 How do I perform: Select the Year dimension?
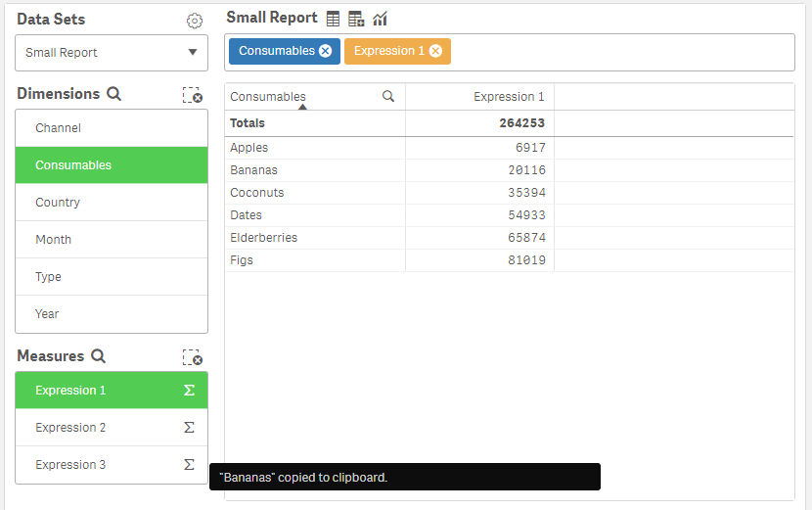tap(112, 314)
